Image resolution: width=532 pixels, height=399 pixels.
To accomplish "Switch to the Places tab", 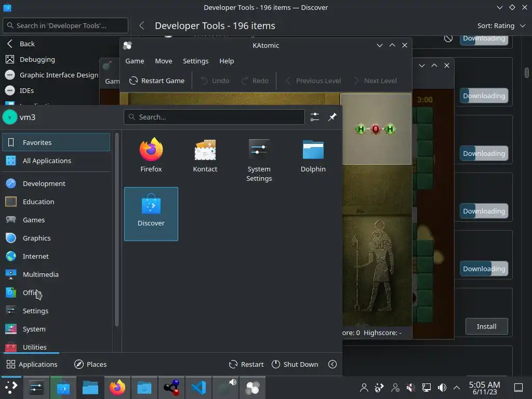I will point(90,364).
